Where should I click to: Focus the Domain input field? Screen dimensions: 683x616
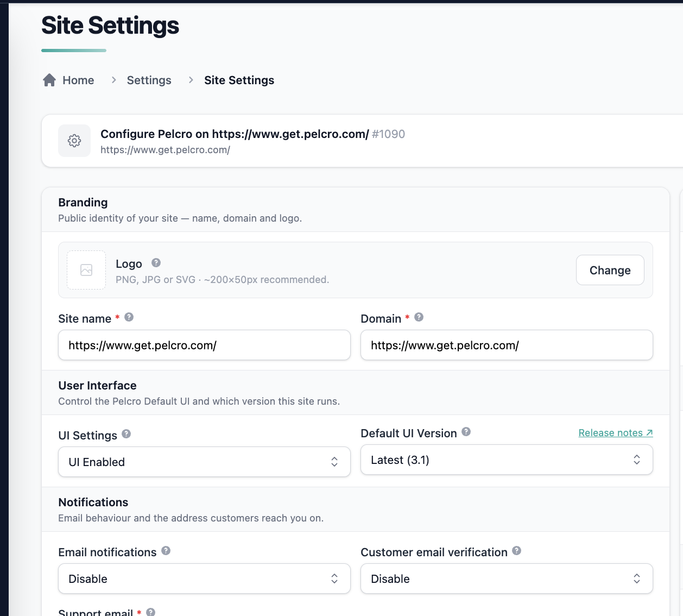pyautogui.click(x=507, y=345)
